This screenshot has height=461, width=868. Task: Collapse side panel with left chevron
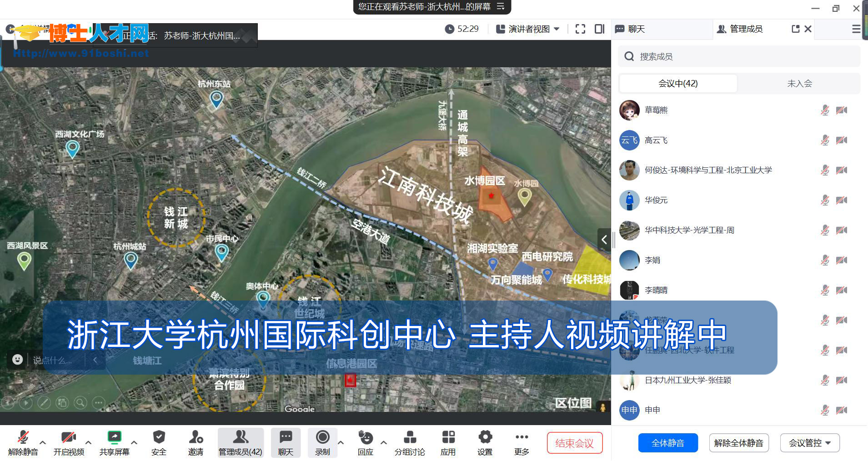click(x=604, y=239)
